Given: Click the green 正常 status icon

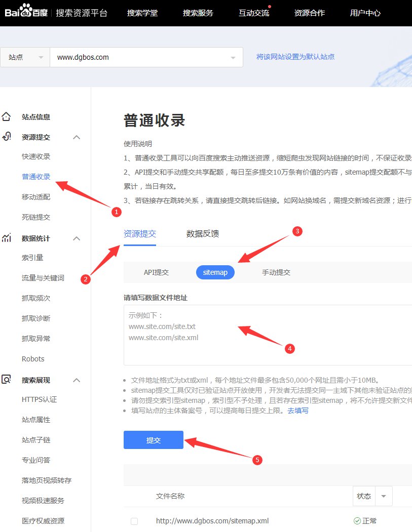Looking at the screenshot, I should click(357, 521).
